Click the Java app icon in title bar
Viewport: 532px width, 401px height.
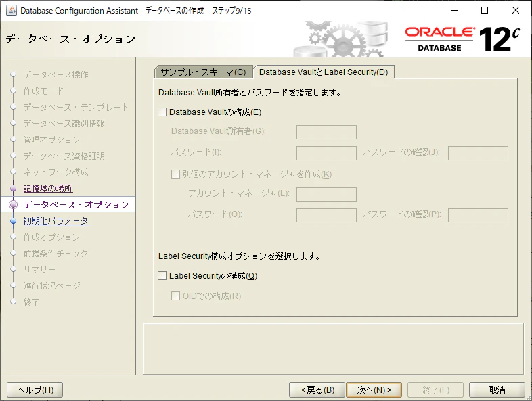(12, 11)
